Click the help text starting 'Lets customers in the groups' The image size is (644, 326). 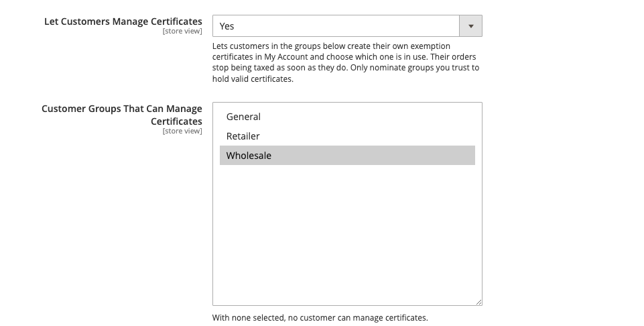346,62
